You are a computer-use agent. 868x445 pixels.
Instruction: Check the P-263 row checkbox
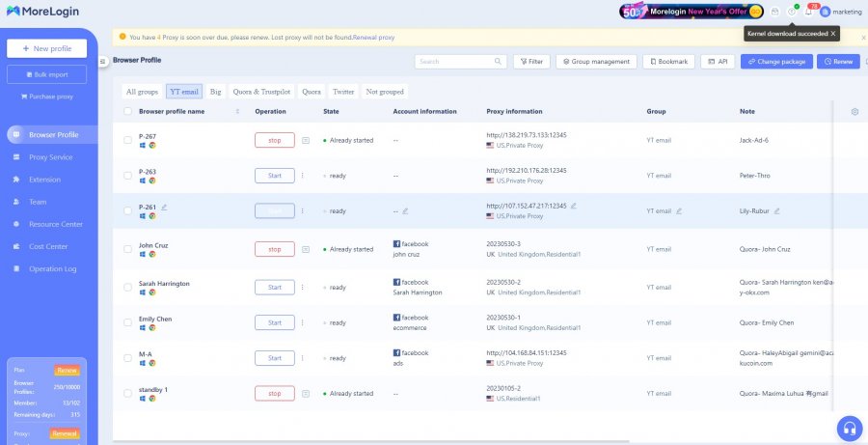128,176
